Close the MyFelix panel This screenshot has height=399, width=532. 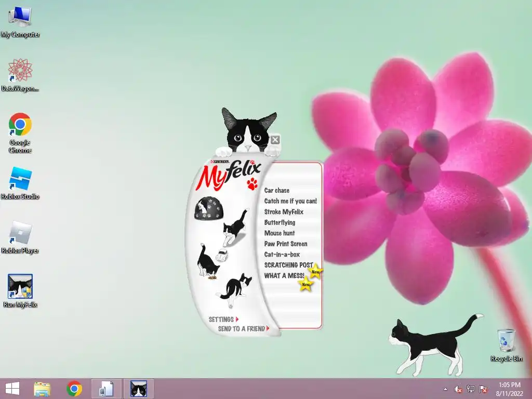point(275,139)
